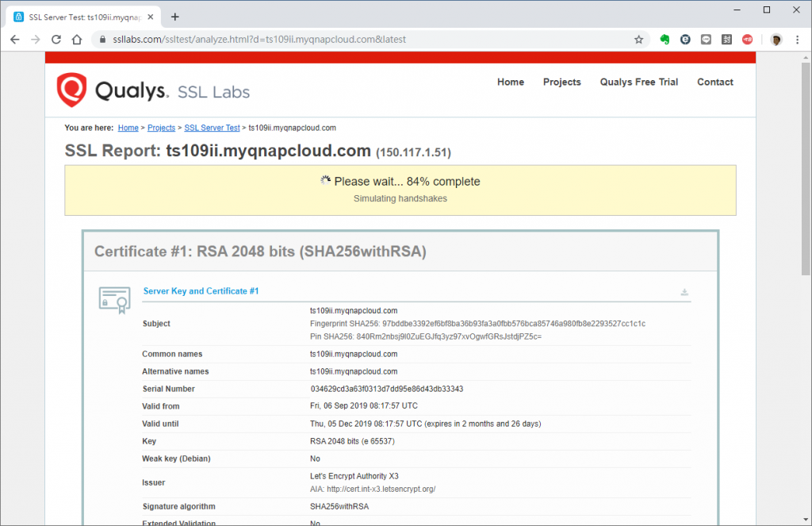
Task: Click the round dark blue extension icon
Action: tap(685, 40)
